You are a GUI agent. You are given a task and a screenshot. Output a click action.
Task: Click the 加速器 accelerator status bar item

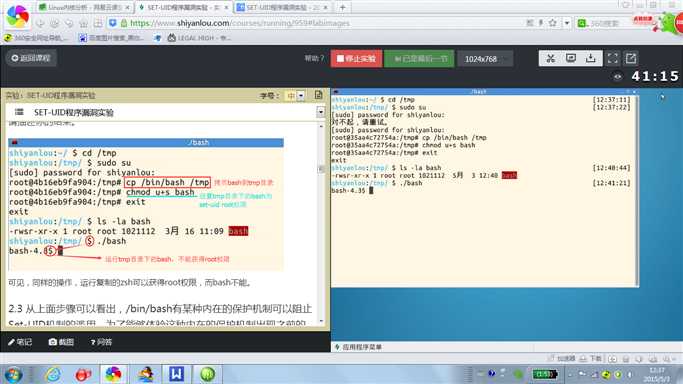tap(561, 359)
